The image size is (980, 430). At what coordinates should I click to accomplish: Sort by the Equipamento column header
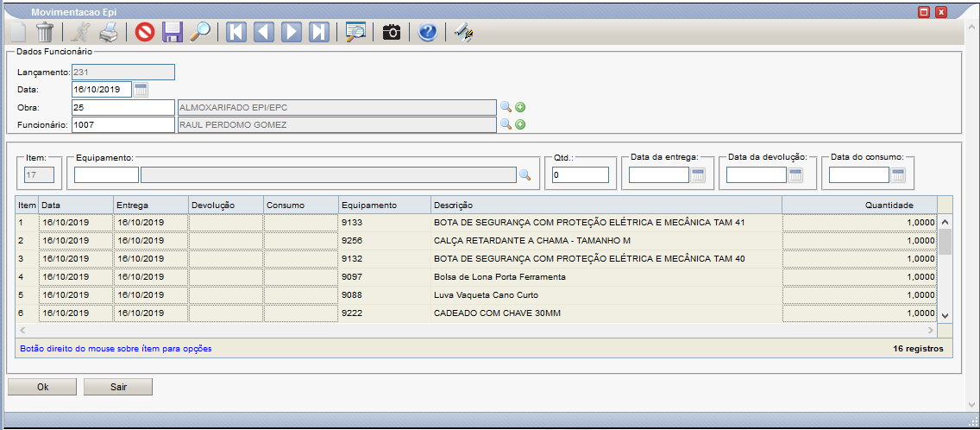[385, 205]
